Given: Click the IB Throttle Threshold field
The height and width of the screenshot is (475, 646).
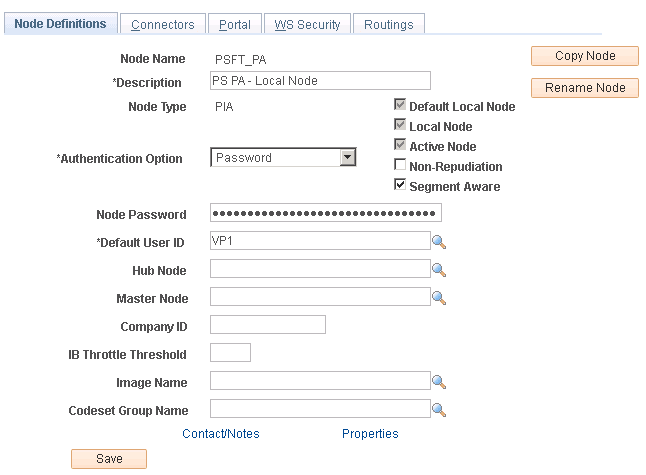Looking at the screenshot, I should click(x=230, y=352).
